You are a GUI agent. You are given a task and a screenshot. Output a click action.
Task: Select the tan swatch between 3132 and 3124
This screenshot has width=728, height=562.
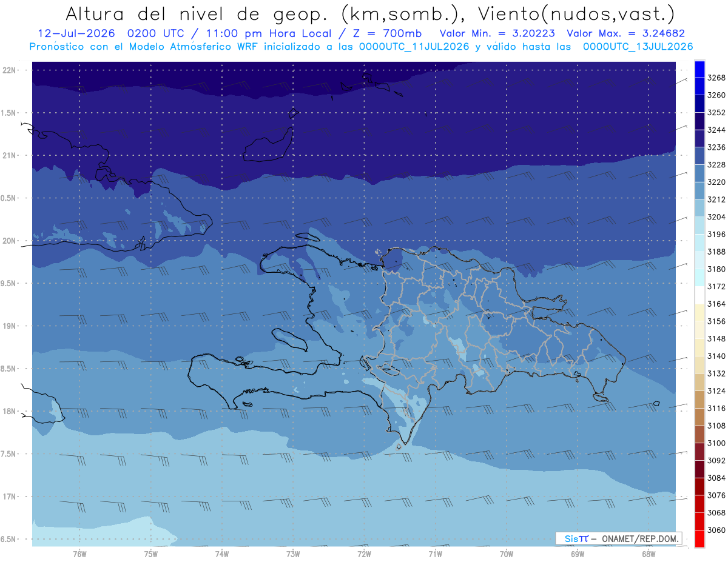click(x=699, y=383)
